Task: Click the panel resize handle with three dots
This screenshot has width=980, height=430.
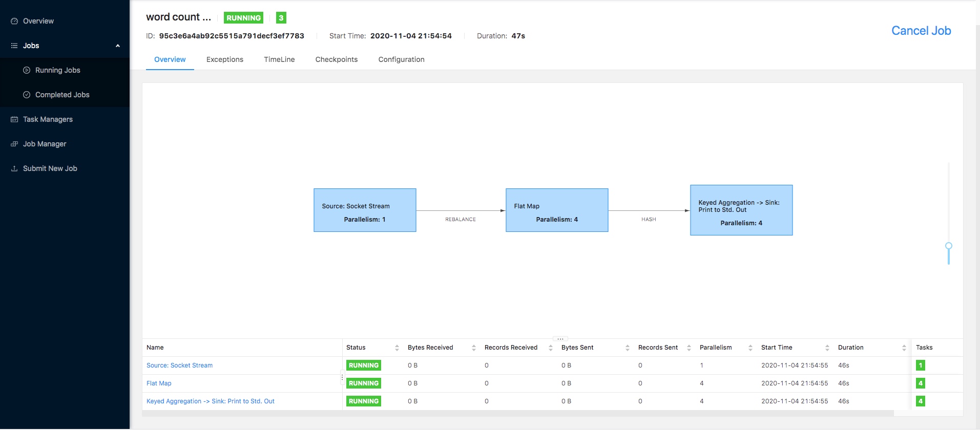Action: pyautogui.click(x=560, y=338)
